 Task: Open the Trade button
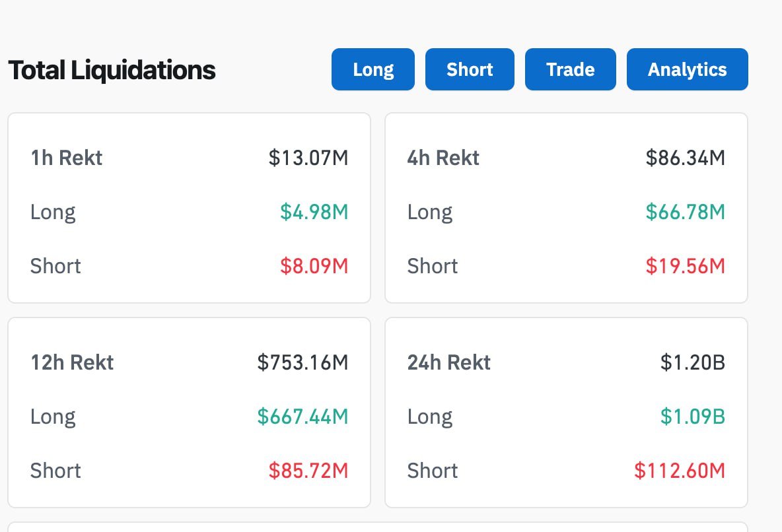click(x=571, y=69)
